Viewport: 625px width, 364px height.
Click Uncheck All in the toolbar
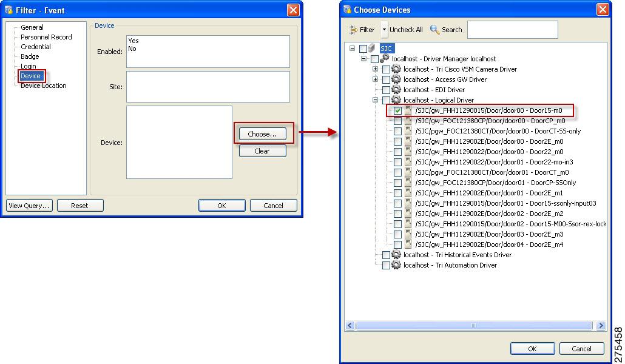point(406,30)
